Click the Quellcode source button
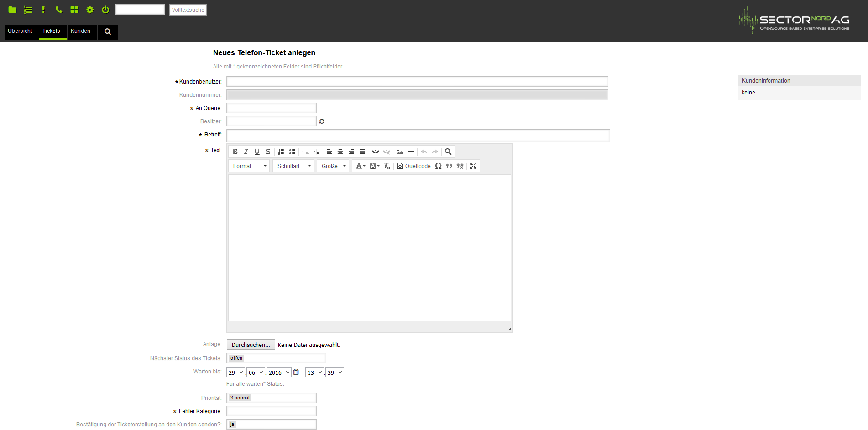 [x=414, y=166]
